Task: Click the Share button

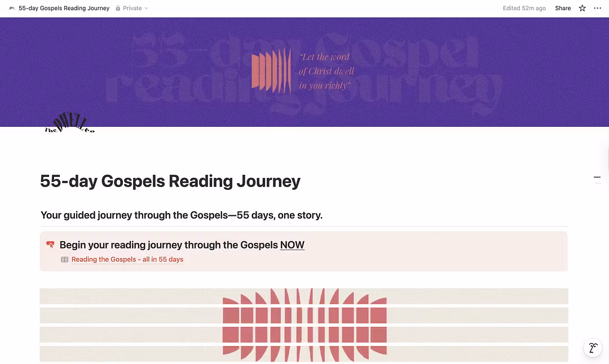Action: [x=563, y=8]
